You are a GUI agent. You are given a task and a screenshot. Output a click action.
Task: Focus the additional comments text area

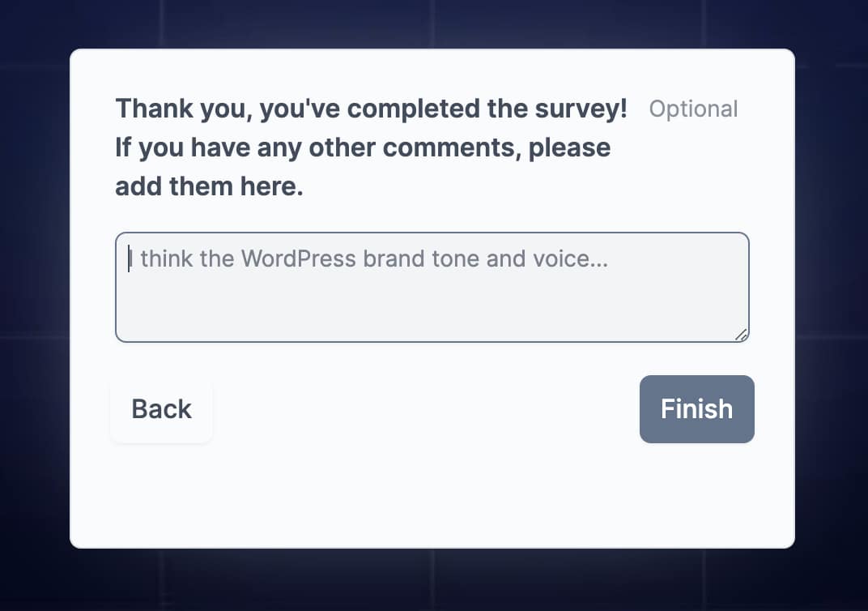click(432, 300)
